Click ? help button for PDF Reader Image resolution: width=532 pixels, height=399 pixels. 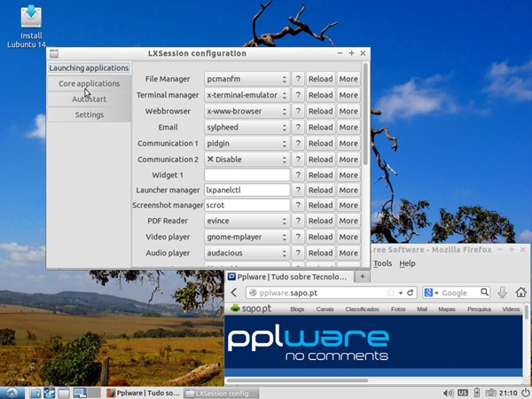coord(298,221)
